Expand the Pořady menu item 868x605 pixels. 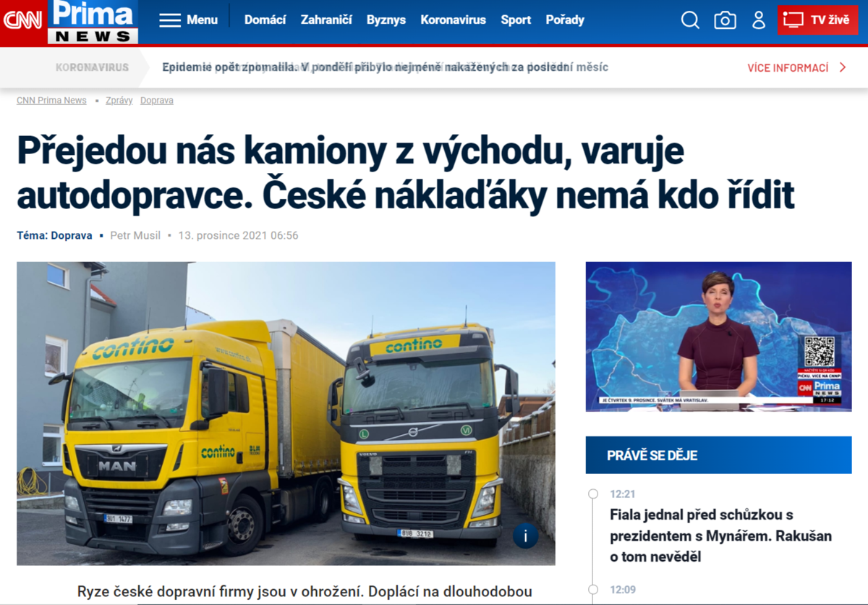565,20
